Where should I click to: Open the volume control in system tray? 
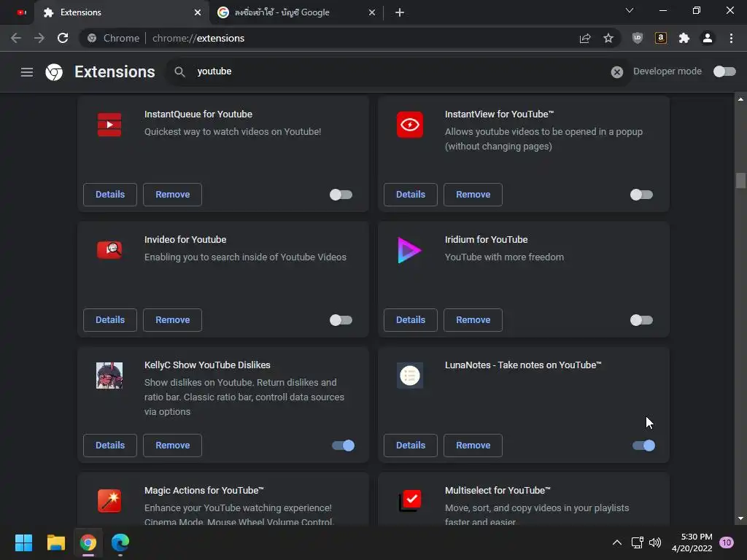pyautogui.click(x=655, y=542)
